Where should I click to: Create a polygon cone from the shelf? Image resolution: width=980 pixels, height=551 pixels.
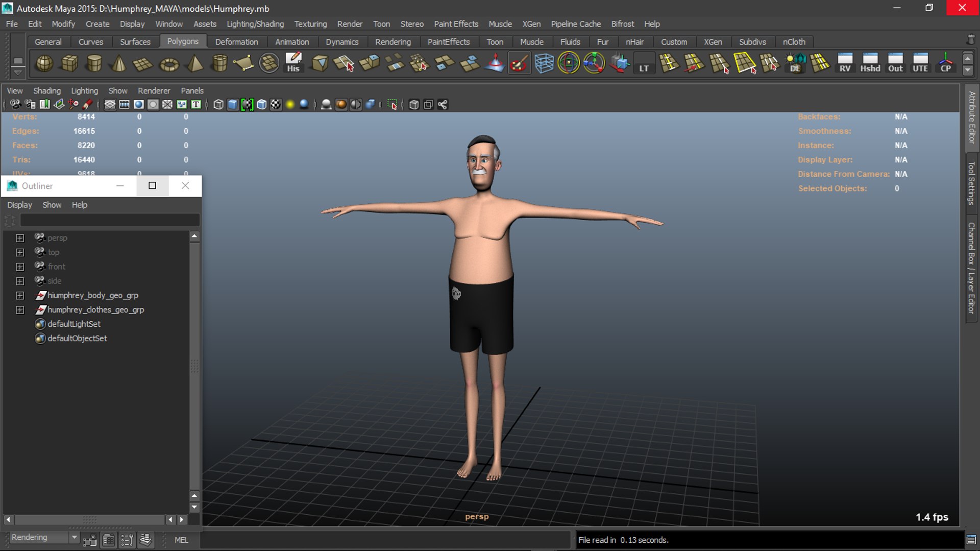point(119,63)
